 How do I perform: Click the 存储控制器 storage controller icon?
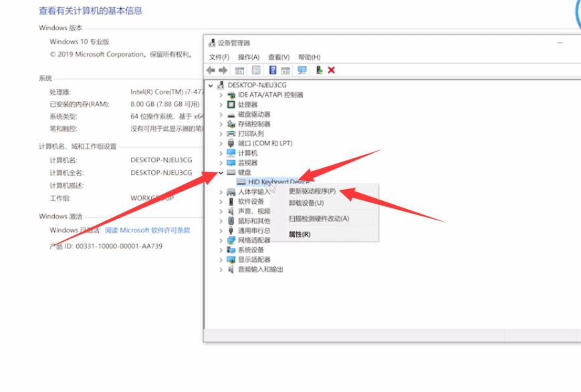pos(231,124)
